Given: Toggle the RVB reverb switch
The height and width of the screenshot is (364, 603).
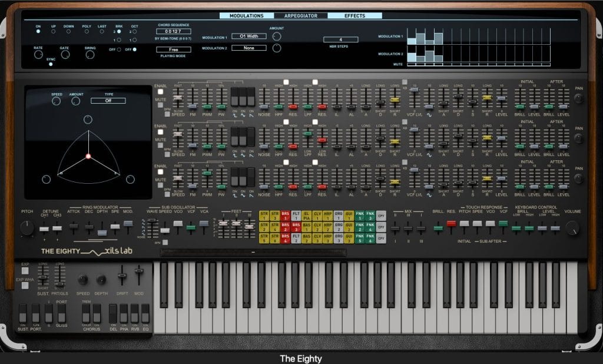Looking at the screenshot, I should tap(134, 313).
